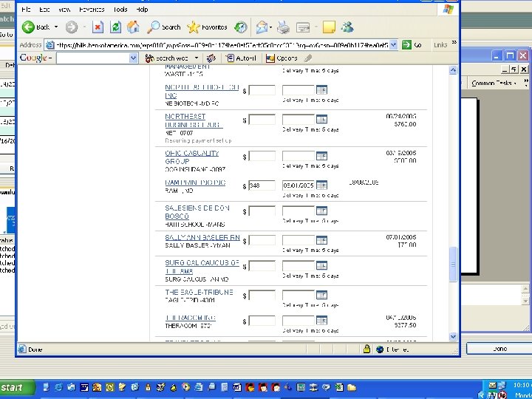Open calendar for Theracom Inc date

click(321, 320)
